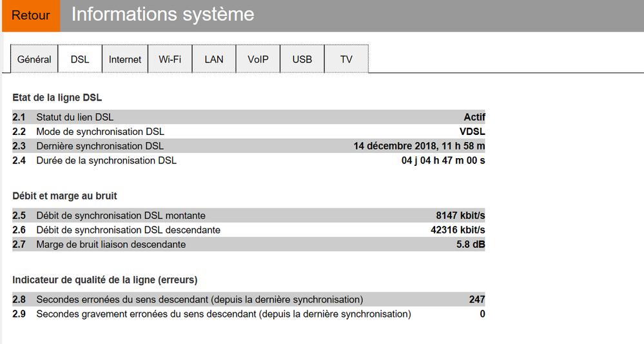Click the 247 errored seconds value
644x344 pixels.
coord(477,299)
